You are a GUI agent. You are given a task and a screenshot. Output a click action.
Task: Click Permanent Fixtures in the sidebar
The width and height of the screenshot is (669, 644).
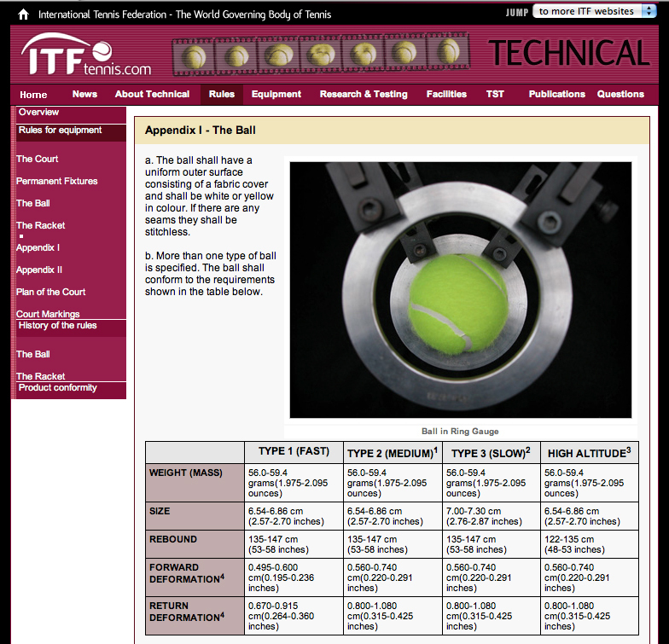(x=56, y=181)
